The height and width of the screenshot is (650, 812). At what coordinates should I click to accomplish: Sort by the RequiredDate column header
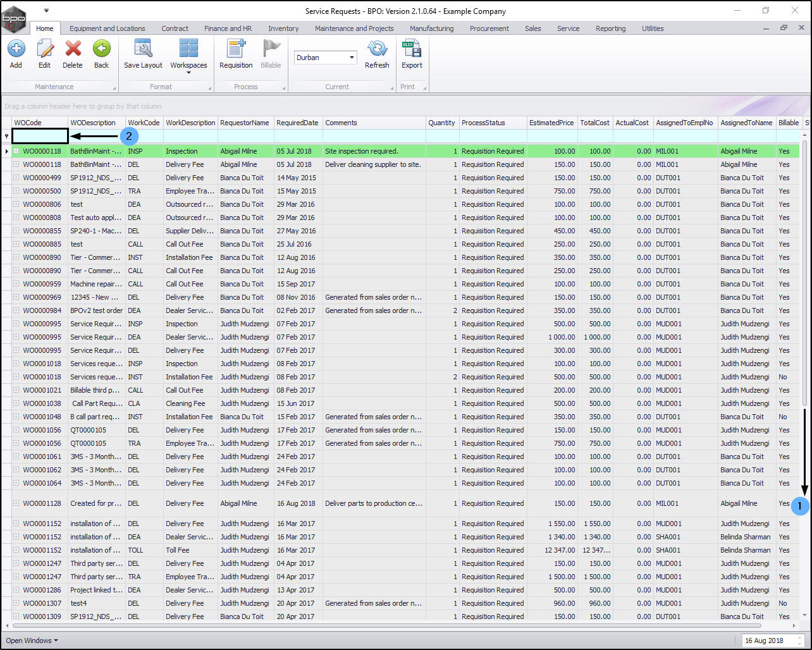point(298,123)
